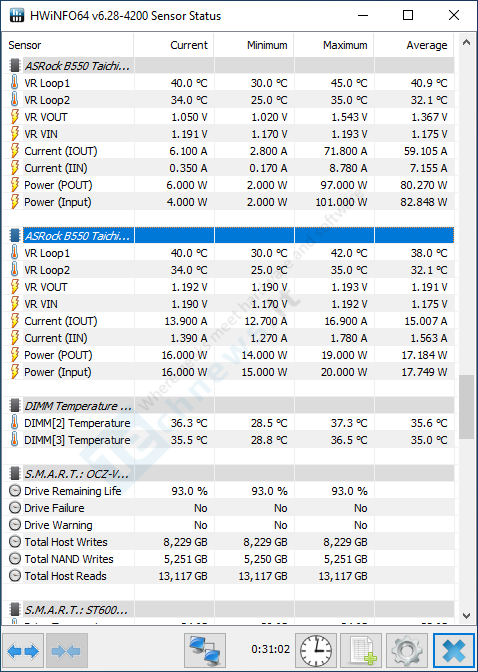
Task: Click the blue expand-columns arrows button
Action: pos(23,651)
